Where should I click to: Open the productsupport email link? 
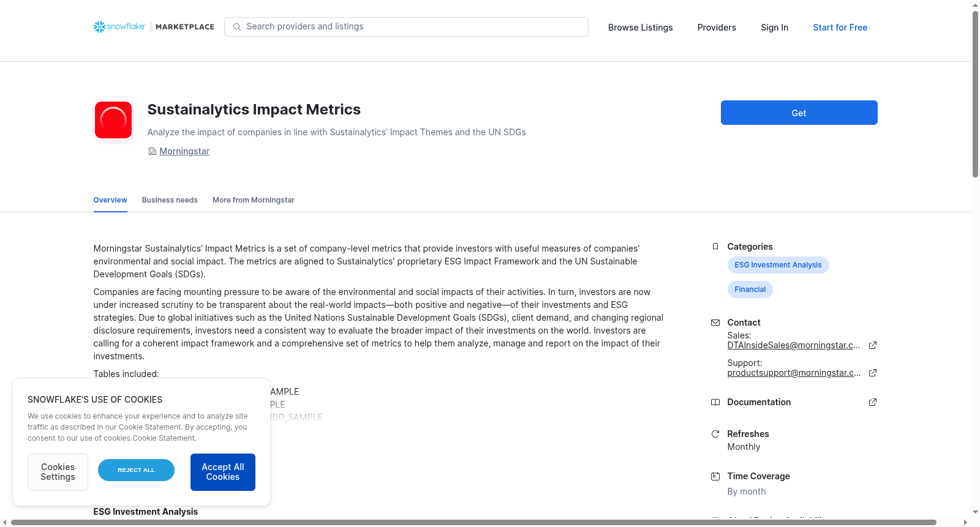pyautogui.click(x=794, y=373)
